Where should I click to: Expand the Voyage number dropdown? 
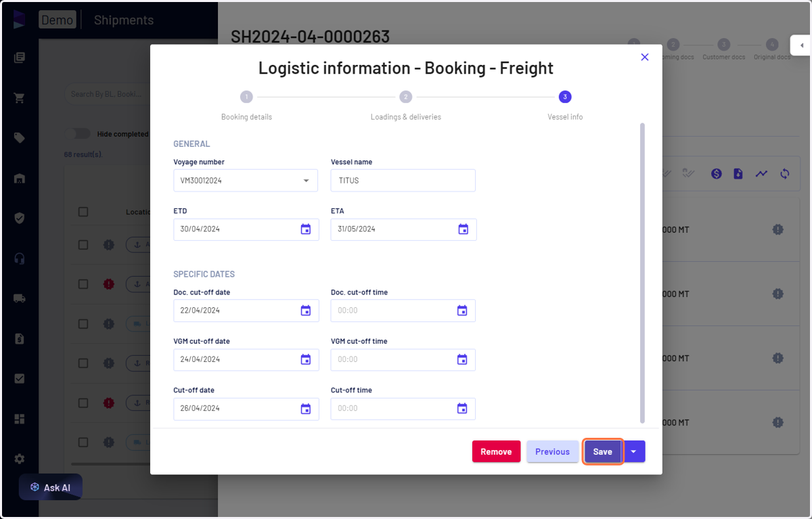[306, 181]
